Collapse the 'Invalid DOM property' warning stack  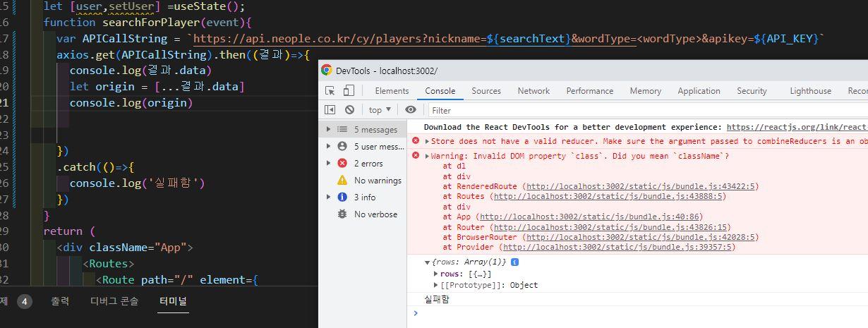(x=427, y=156)
